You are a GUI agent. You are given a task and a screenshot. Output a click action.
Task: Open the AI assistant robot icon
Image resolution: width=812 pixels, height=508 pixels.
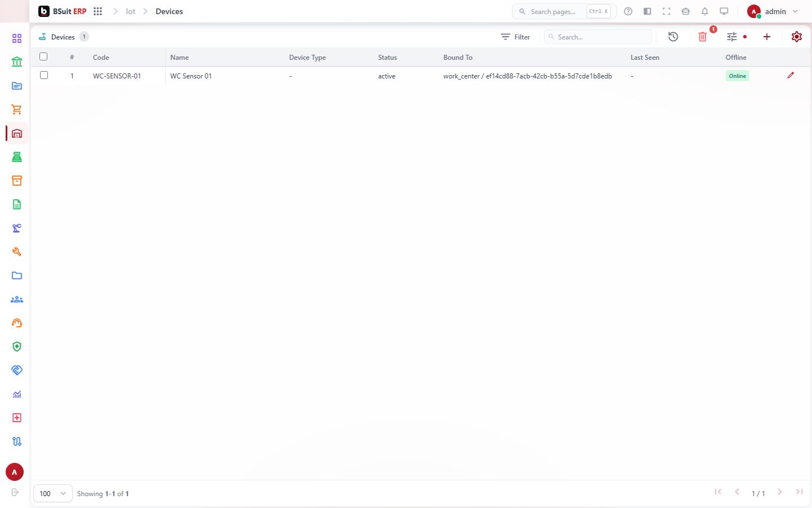686,11
